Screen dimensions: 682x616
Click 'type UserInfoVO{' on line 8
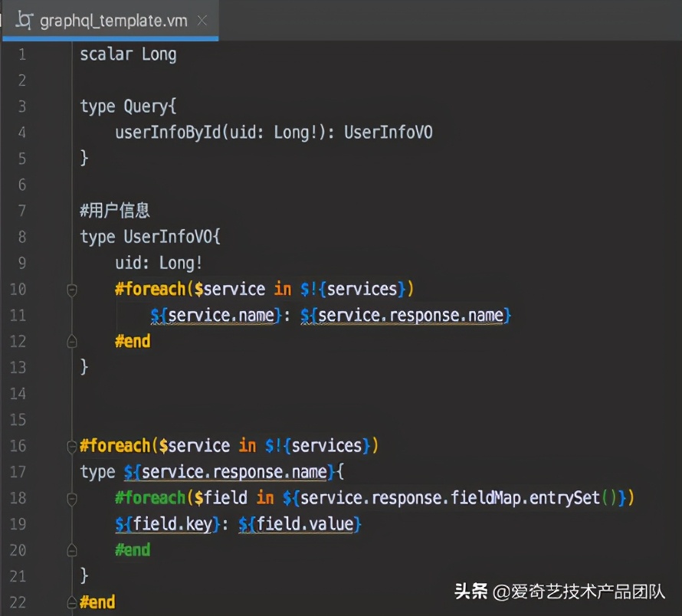tap(150, 237)
